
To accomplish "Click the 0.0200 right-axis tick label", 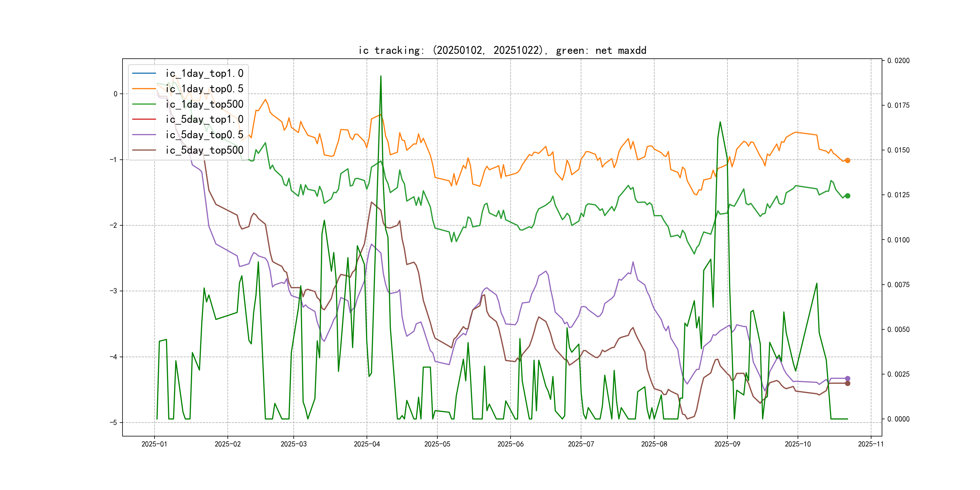I will [x=898, y=61].
